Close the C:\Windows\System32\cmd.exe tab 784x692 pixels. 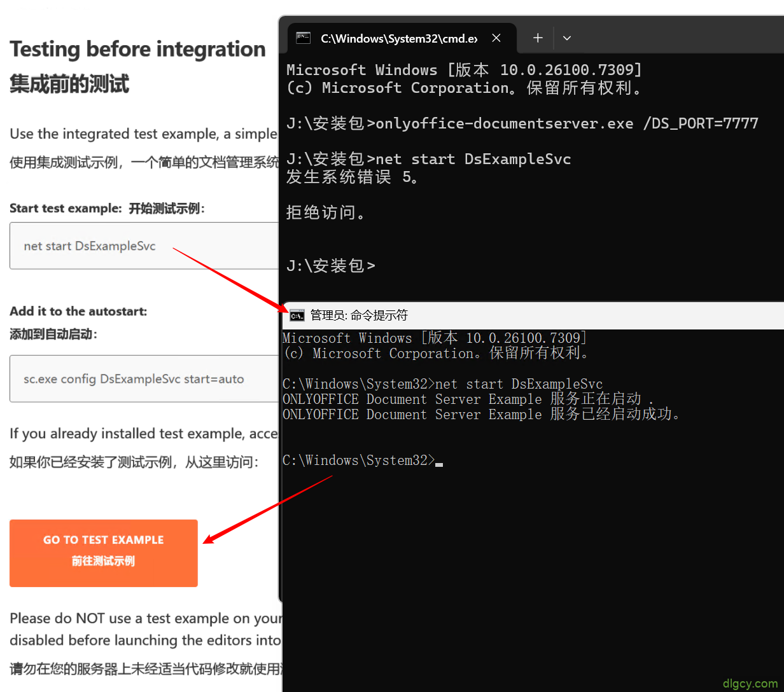tap(496, 38)
